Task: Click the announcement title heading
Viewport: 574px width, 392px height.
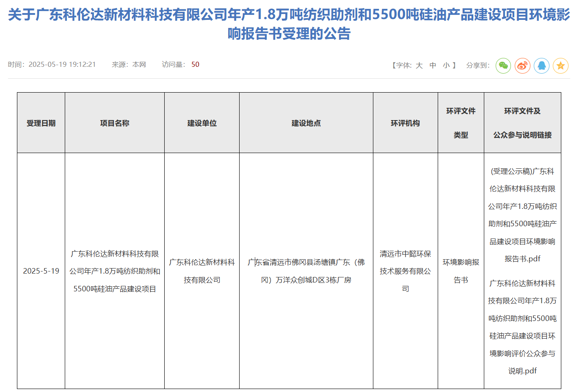Action: 289,24
